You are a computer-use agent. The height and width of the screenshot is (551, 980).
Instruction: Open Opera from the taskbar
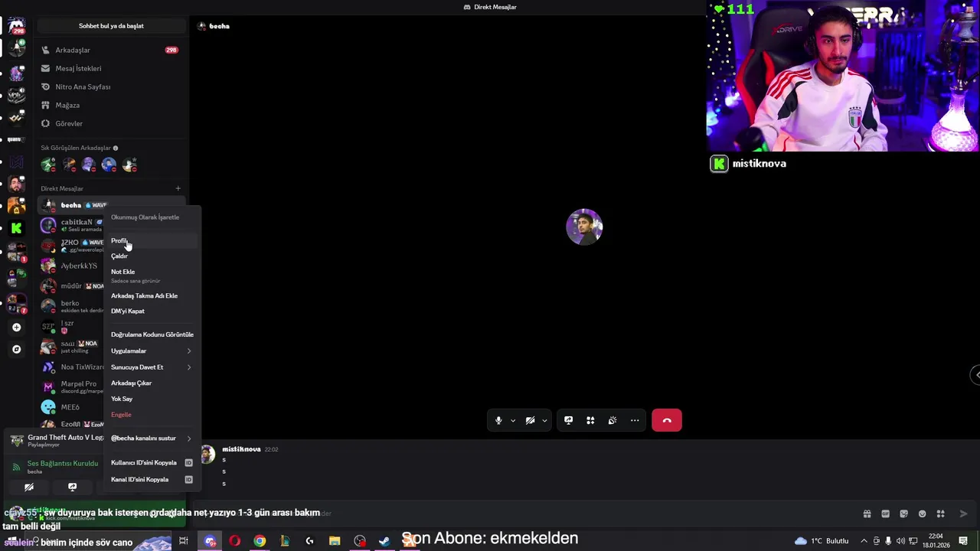click(x=234, y=541)
